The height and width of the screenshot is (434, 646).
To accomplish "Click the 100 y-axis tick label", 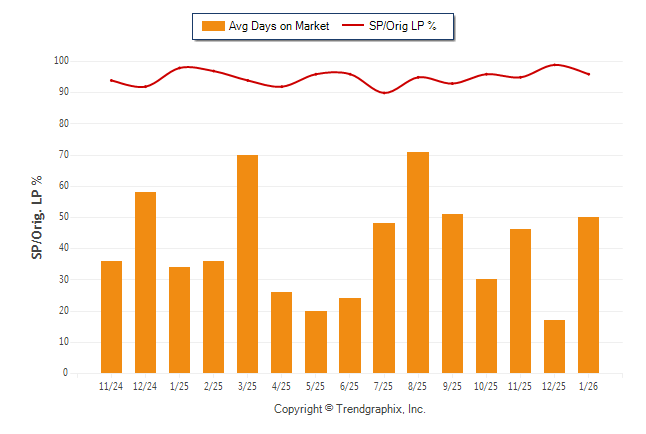I will 61,61.
